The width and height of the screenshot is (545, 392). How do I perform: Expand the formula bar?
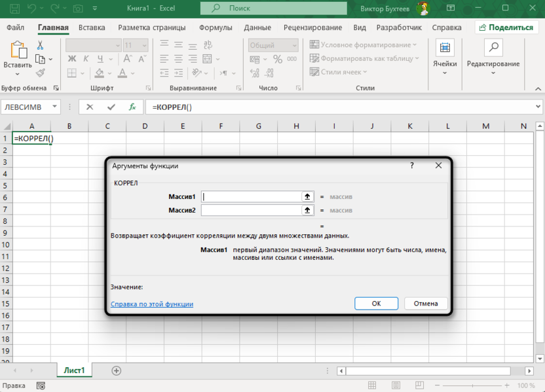[538, 107]
